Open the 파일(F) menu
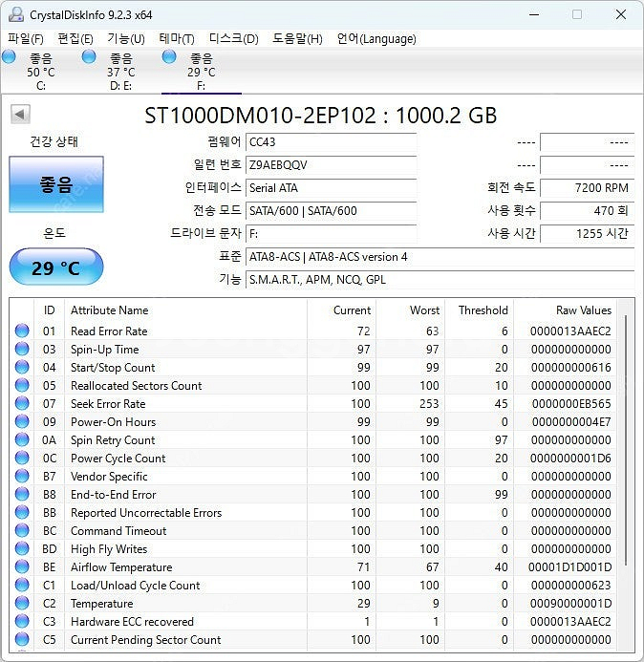This screenshot has height=662, width=644. click(x=26, y=39)
